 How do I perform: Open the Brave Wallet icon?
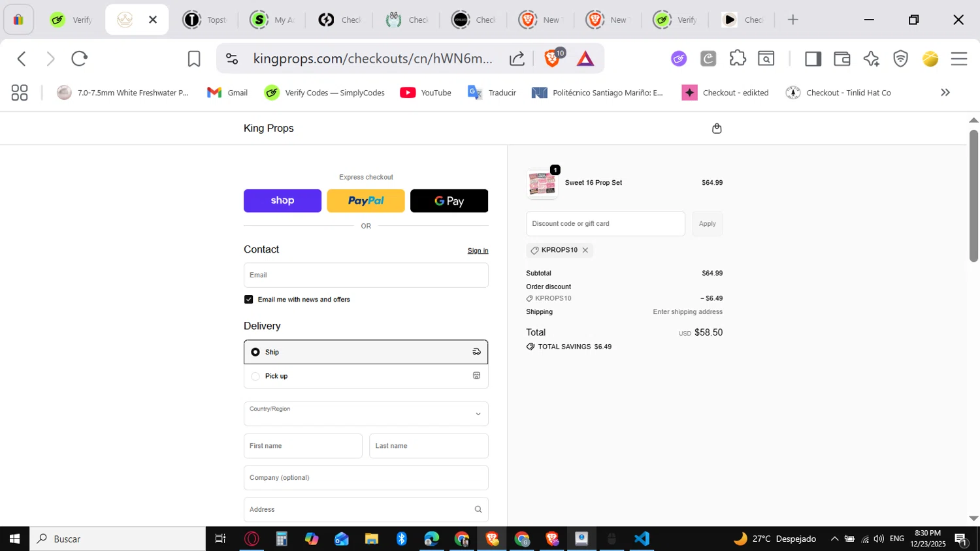click(x=842, y=59)
